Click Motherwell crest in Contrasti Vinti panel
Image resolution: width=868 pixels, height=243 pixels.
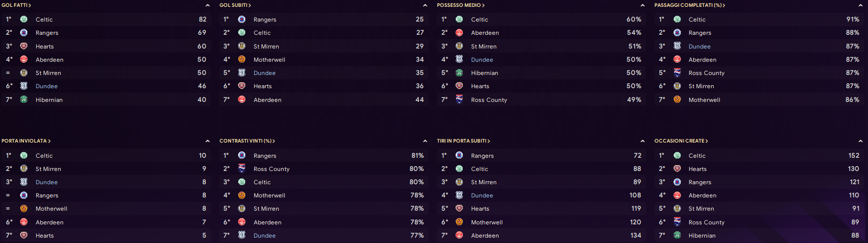point(241,195)
